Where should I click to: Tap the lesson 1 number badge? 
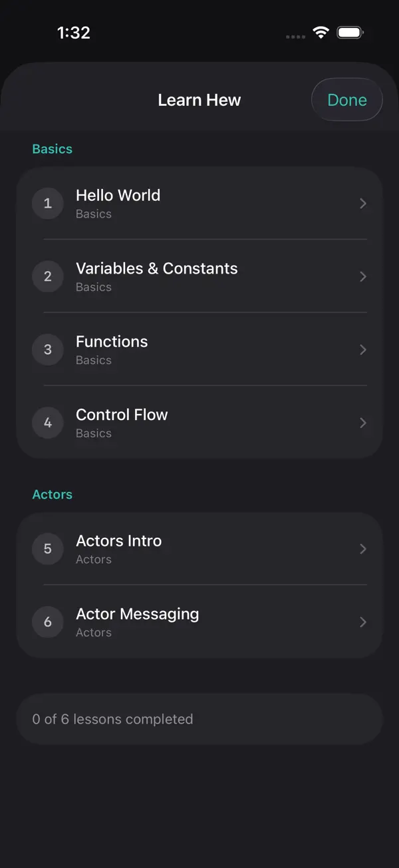tap(48, 203)
